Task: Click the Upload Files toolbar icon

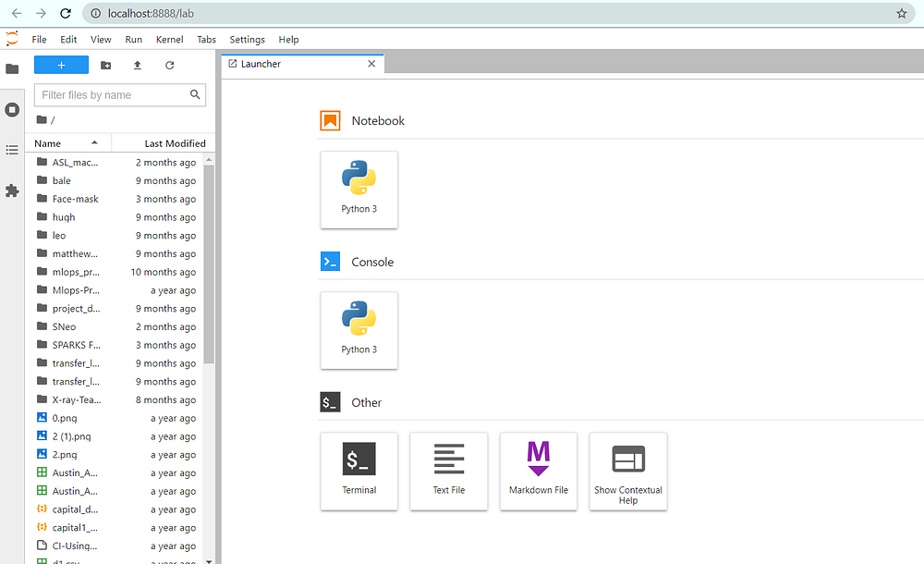Action: click(138, 65)
